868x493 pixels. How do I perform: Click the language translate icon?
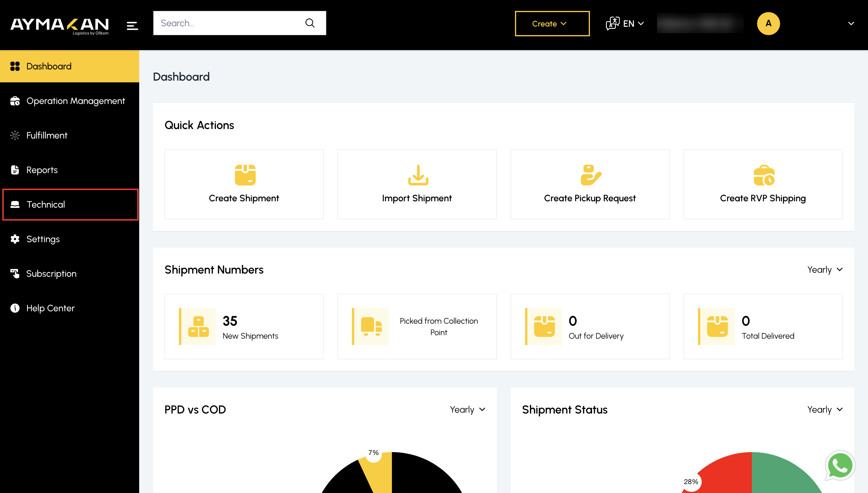pyautogui.click(x=613, y=23)
